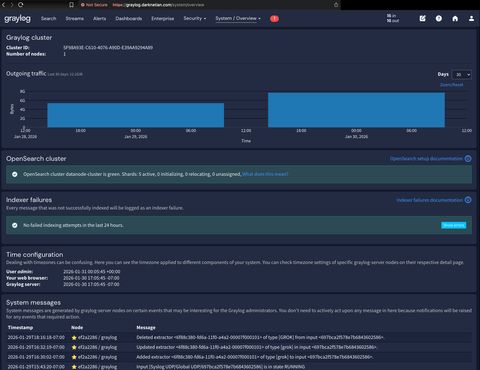Click the OpenSearch cluster green check icon
The image size is (480, 370).
pyautogui.click(x=15, y=174)
